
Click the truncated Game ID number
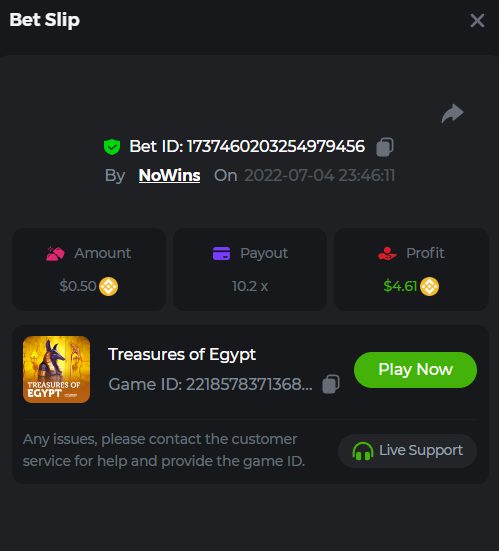[249, 384]
